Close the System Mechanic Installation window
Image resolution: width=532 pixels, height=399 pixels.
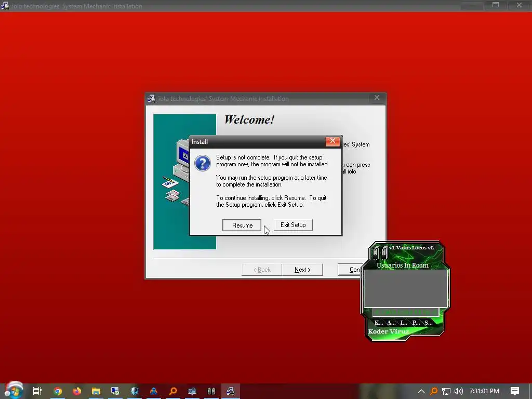pyautogui.click(x=377, y=98)
